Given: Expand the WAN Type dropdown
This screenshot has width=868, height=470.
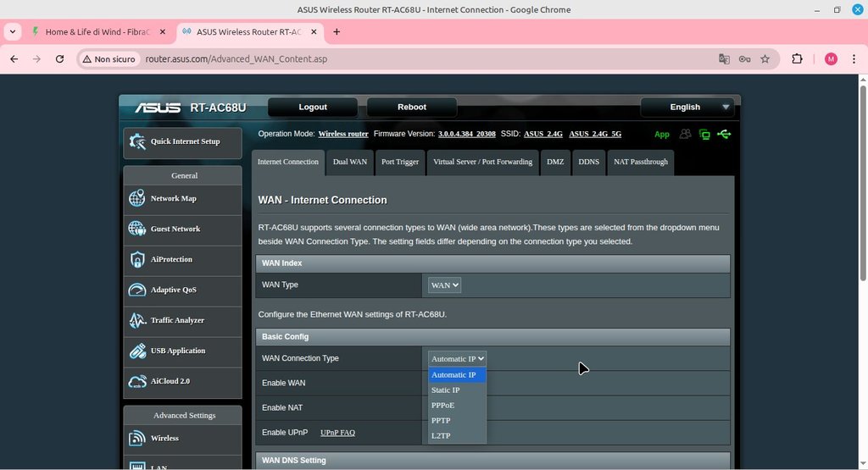Looking at the screenshot, I should (x=444, y=285).
